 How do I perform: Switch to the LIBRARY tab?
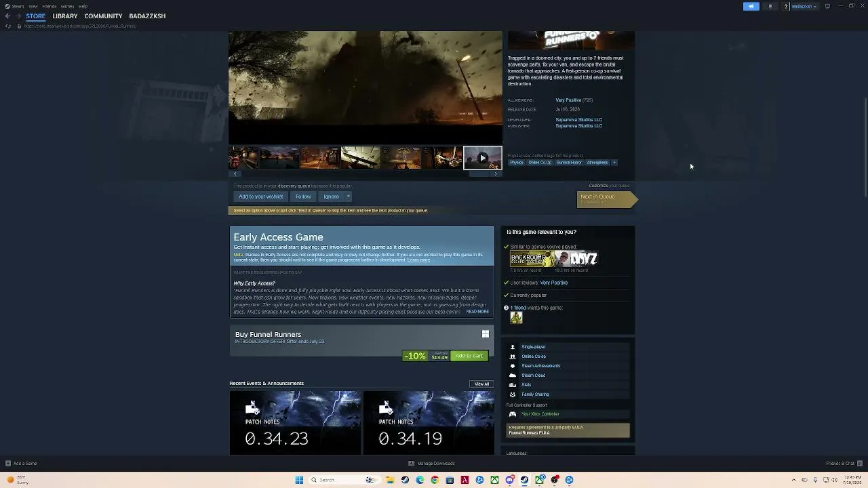65,16
